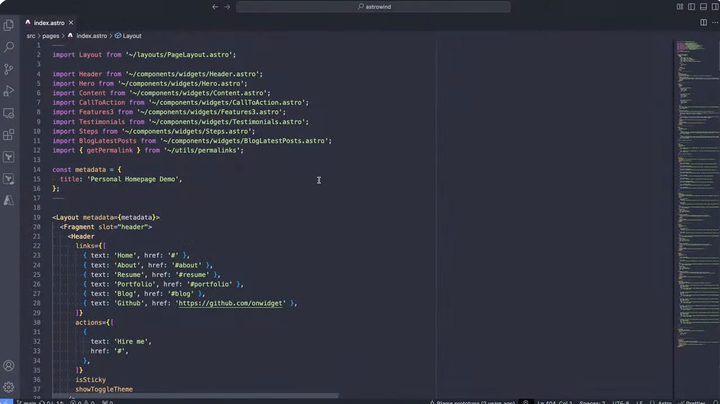Open the Accounts menu
720x404 pixels.
click(x=9, y=366)
